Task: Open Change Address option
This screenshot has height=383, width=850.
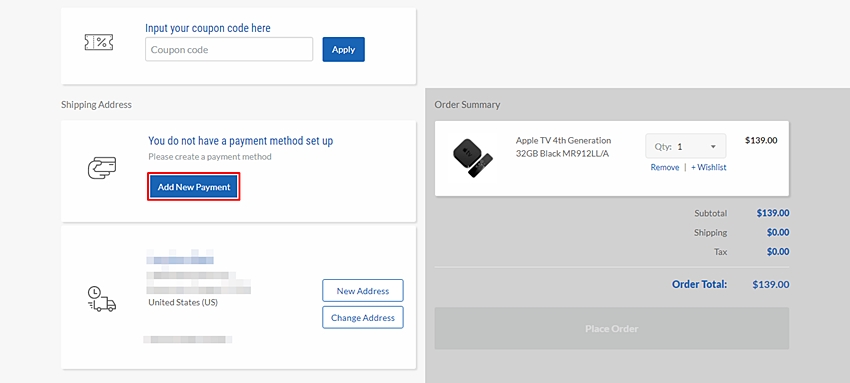Action: 363,317
